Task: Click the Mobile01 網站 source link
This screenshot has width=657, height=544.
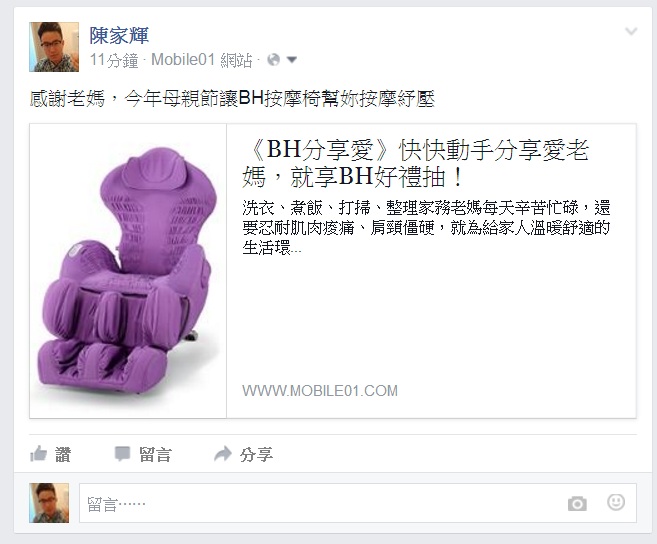Action: coord(202,60)
